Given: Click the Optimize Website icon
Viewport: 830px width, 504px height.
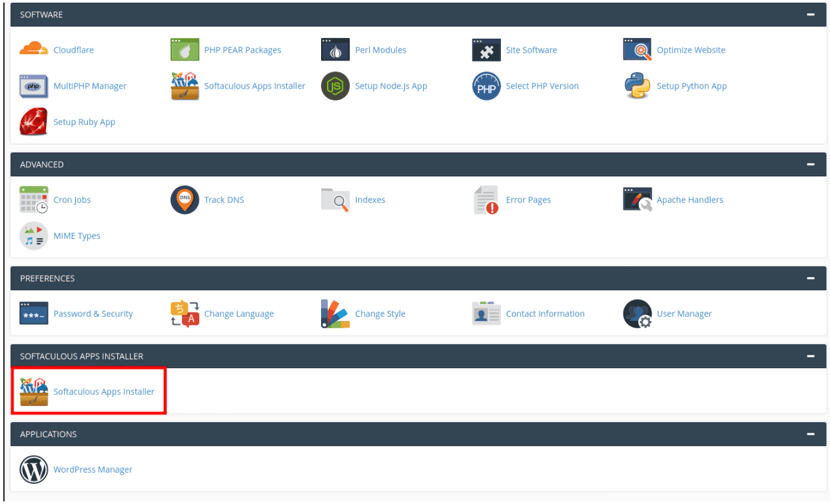Looking at the screenshot, I should click(x=637, y=50).
